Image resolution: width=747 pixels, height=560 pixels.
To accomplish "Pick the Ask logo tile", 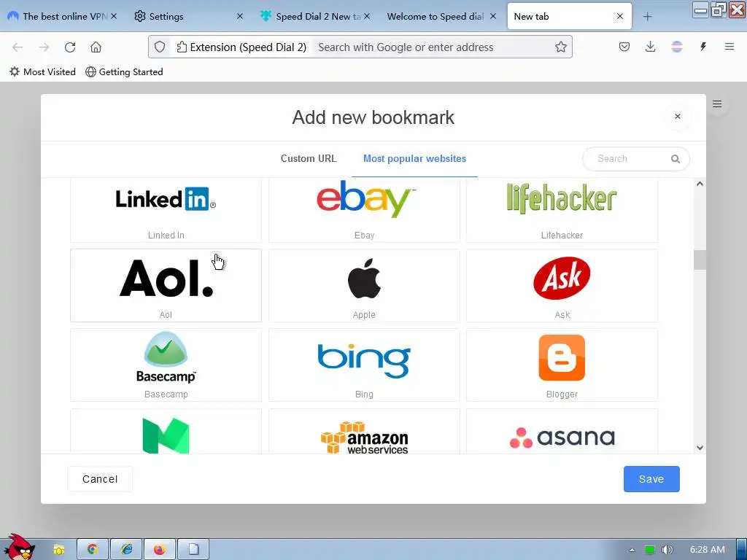I will pyautogui.click(x=562, y=285).
